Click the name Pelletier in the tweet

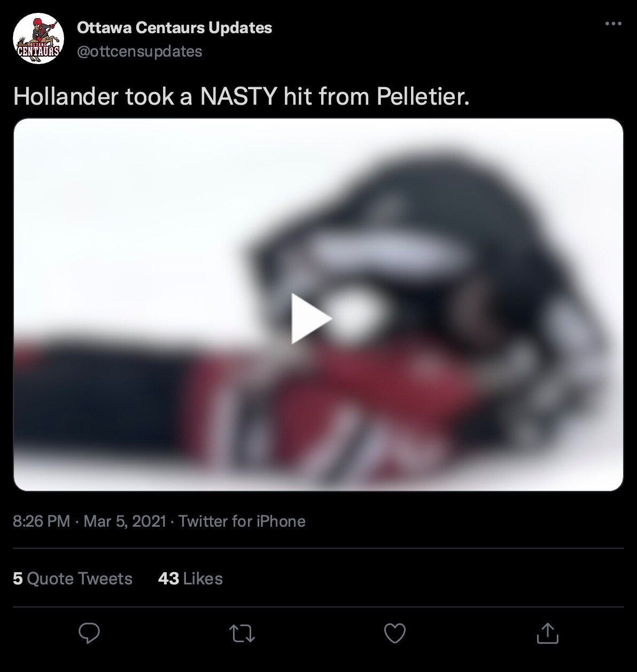[422, 97]
